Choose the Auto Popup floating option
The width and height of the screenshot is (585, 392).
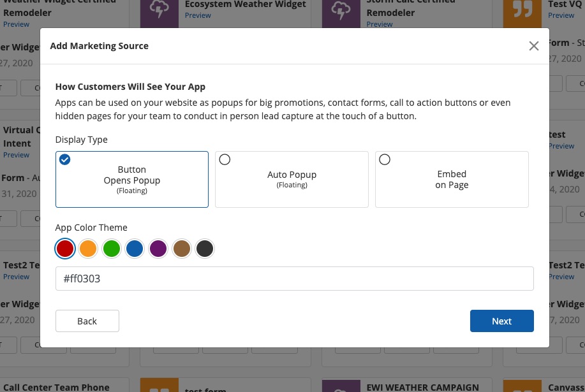click(x=292, y=179)
